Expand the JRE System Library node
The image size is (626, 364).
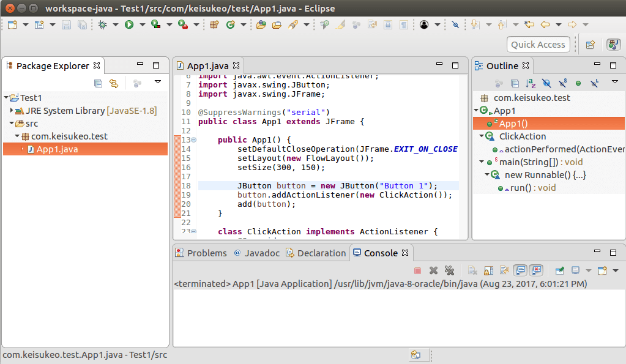[10, 110]
